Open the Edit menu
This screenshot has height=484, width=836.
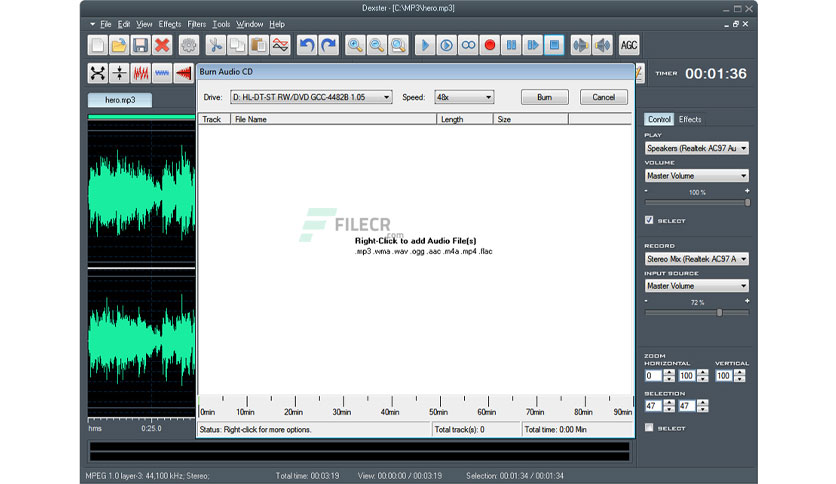tap(124, 24)
